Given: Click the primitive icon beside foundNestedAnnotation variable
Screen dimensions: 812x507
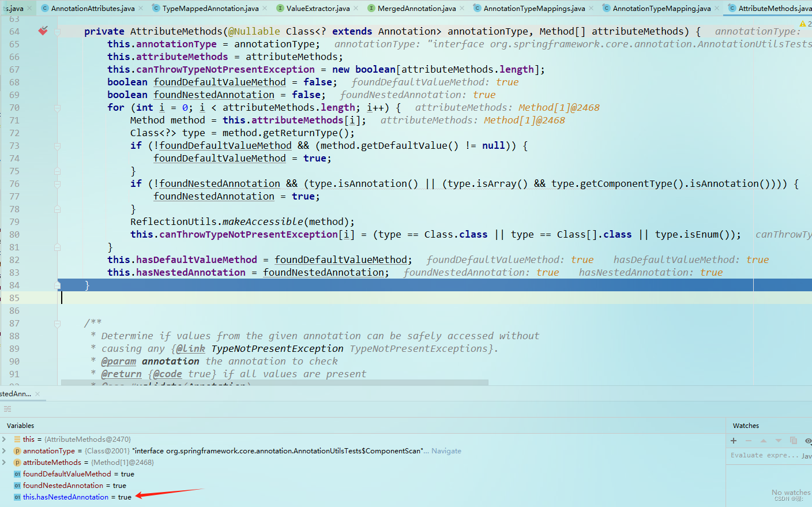Looking at the screenshot, I should tap(17, 486).
